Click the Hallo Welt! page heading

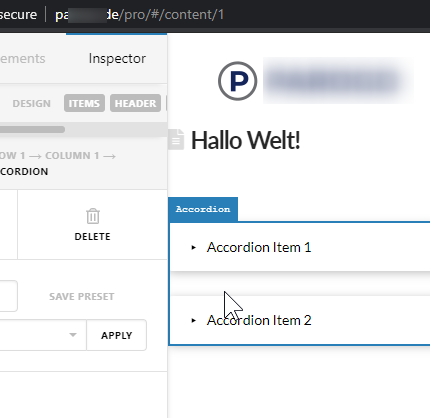click(x=246, y=140)
